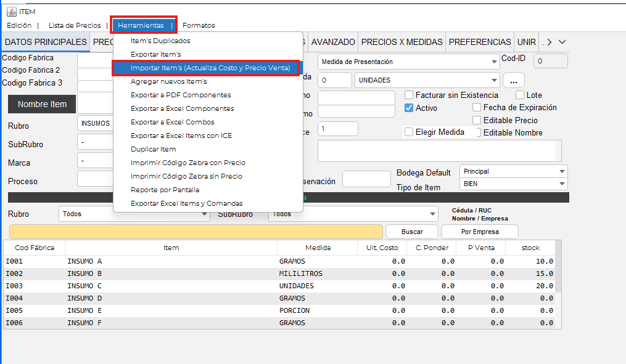
Task: Open the tab list chevron dropdown
Action: coord(561,42)
